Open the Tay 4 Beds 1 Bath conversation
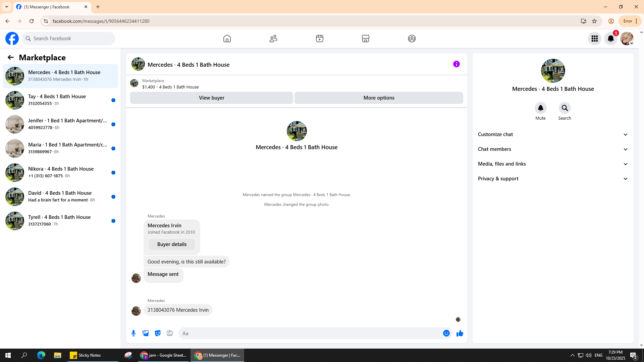The width and height of the screenshot is (644, 362). [60, 100]
